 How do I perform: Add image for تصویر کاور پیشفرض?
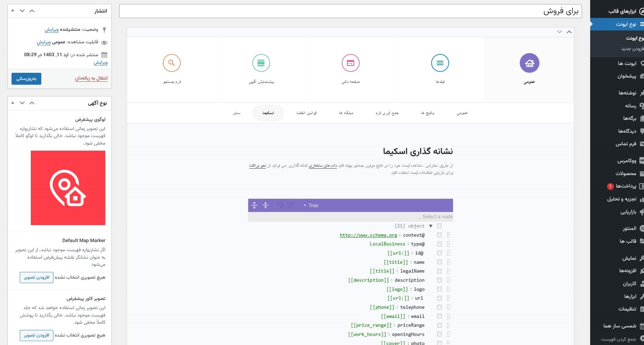click(37, 335)
